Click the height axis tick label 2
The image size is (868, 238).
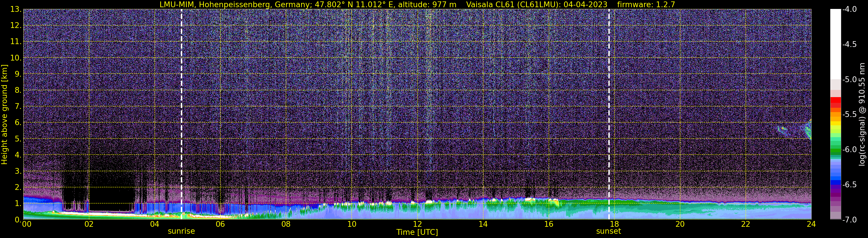(x=18, y=188)
